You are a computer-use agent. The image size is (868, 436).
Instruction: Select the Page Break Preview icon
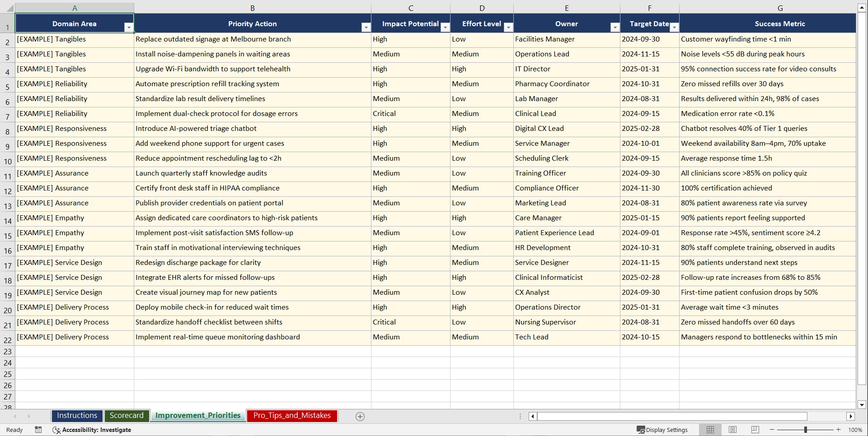click(755, 430)
